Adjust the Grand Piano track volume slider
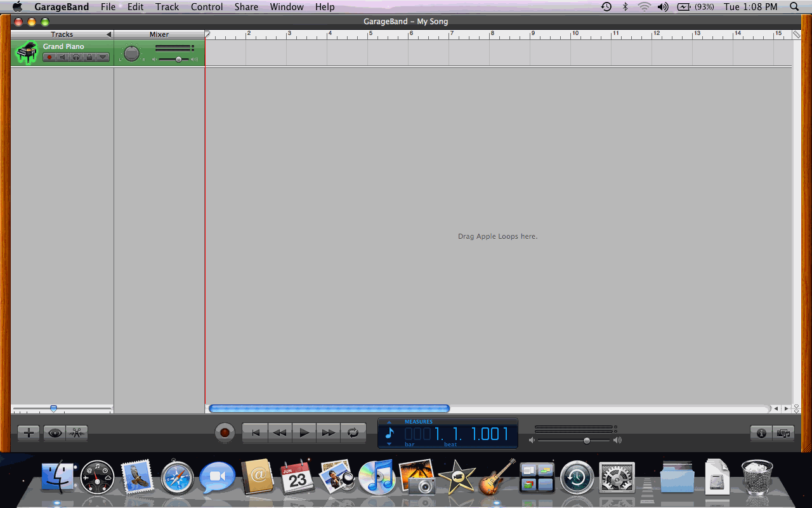Image resolution: width=812 pixels, height=508 pixels. coord(178,59)
